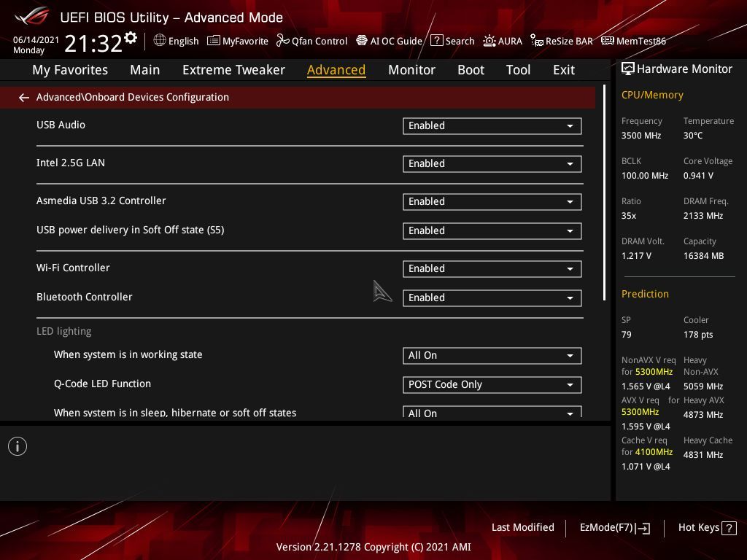747x560 pixels.
Task: Toggle the ReSize BAR icon
Action: click(537, 41)
